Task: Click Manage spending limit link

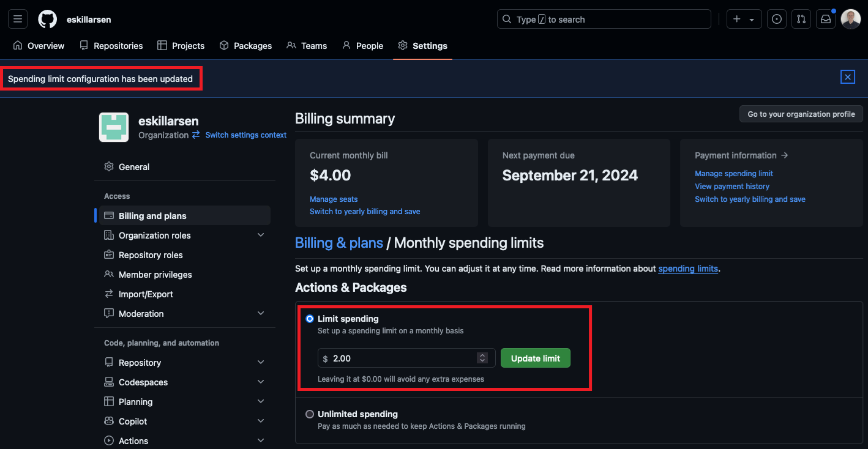Action: click(x=734, y=174)
